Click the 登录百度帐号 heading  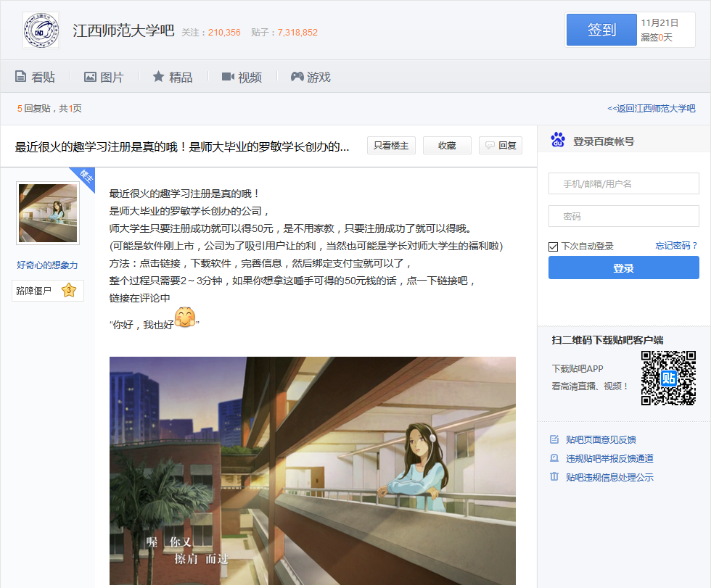click(x=604, y=141)
